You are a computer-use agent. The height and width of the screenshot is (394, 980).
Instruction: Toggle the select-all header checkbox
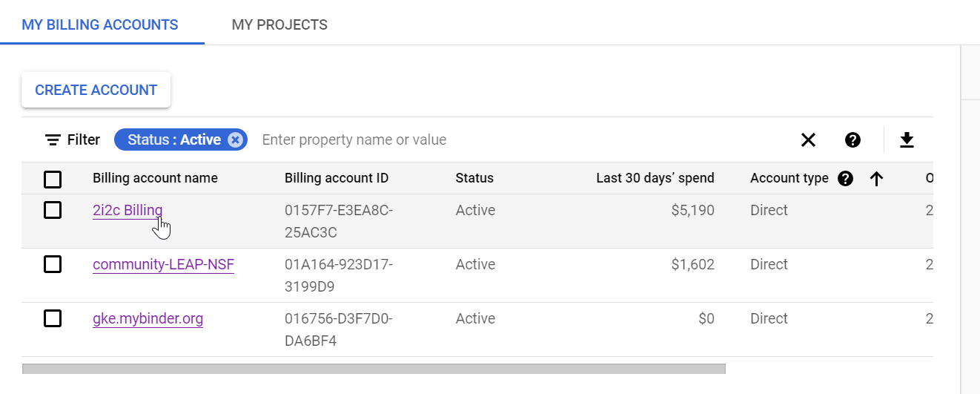[53, 179]
